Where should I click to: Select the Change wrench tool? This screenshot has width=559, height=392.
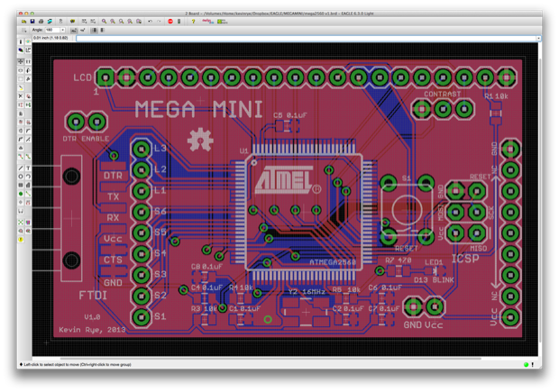point(28,78)
